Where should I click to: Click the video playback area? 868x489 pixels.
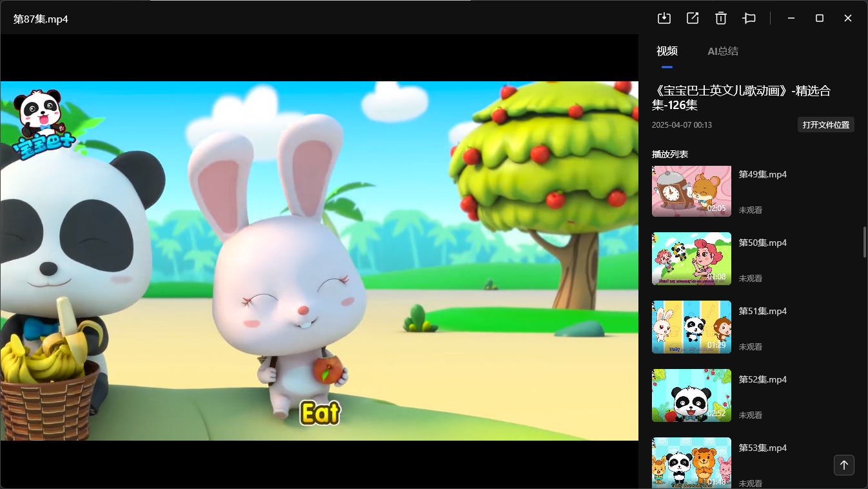click(x=319, y=261)
